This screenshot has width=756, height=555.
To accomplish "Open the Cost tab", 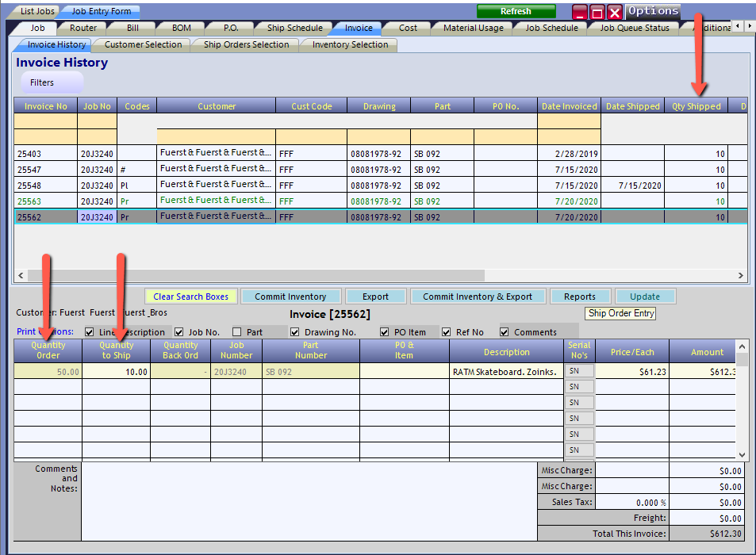I will 408,28.
